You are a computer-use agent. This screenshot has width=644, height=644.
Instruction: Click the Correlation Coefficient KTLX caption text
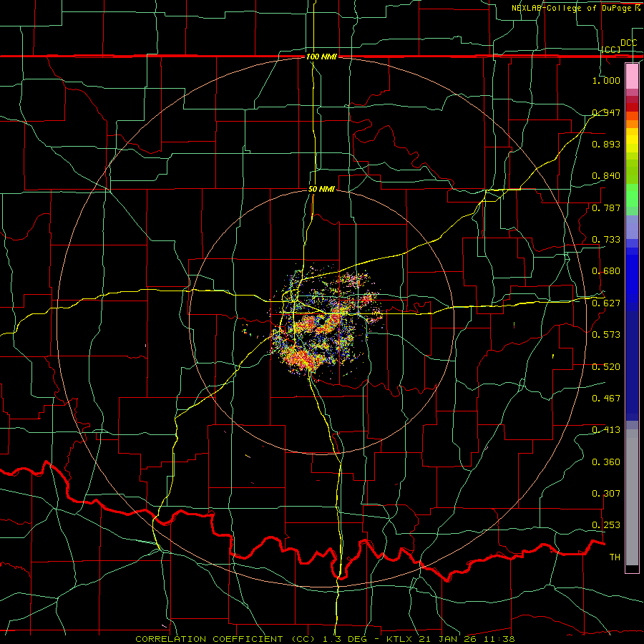325,639
